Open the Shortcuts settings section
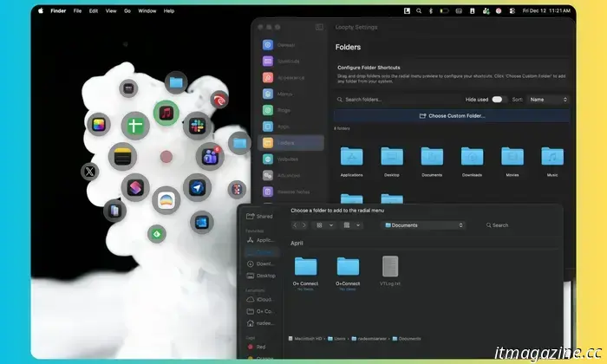607x364 pixels. tap(291, 62)
